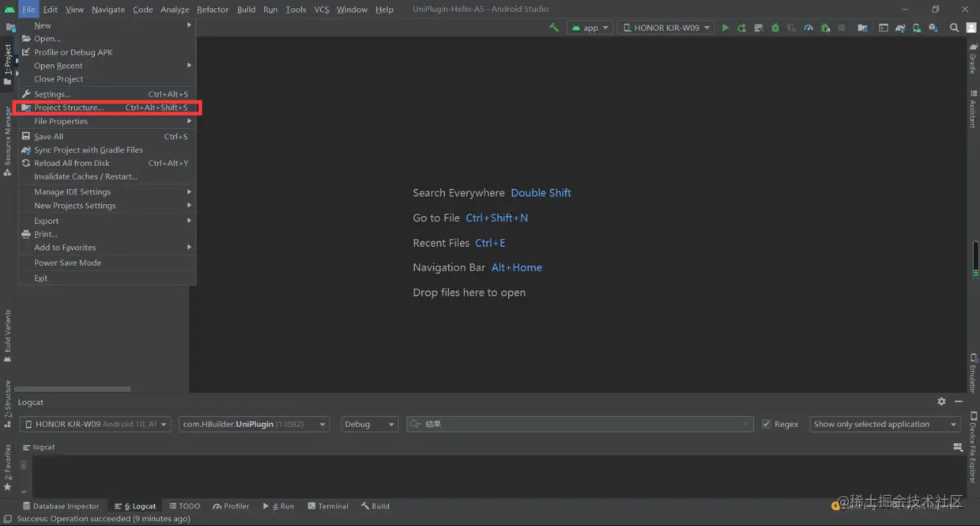Open the VCS menu

click(x=321, y=9)
